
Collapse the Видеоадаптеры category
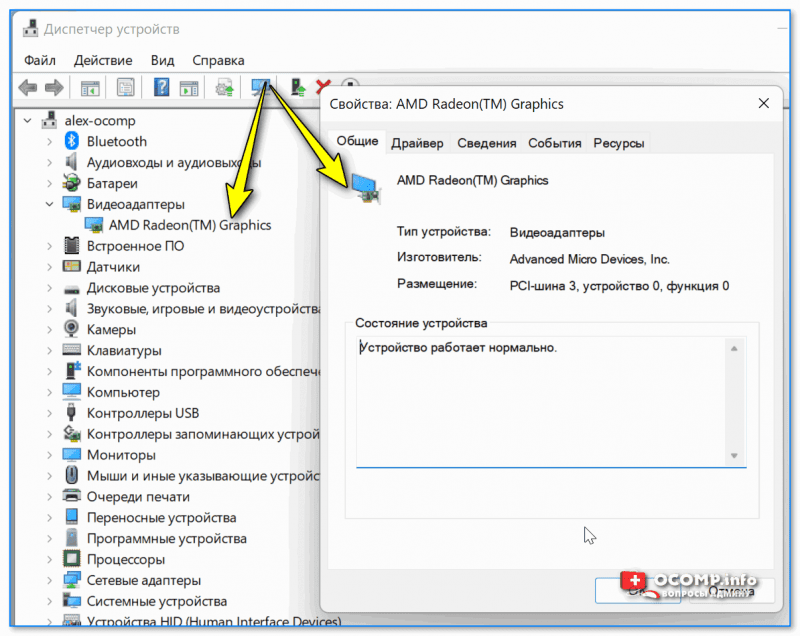pos(49,204)
